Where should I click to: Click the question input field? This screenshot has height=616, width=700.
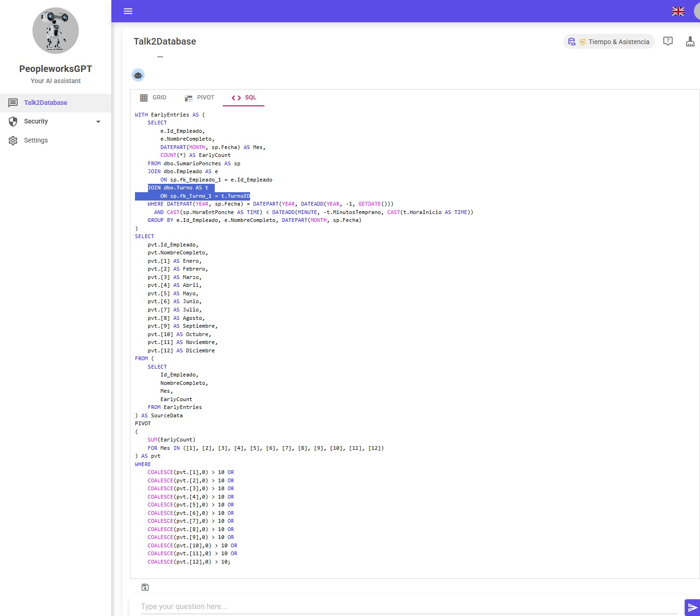[409, 606]
